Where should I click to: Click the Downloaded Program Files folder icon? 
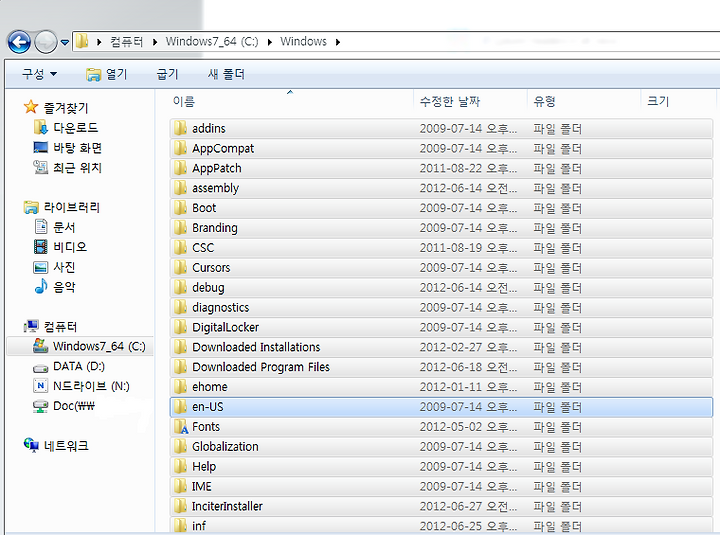point(180,367)
